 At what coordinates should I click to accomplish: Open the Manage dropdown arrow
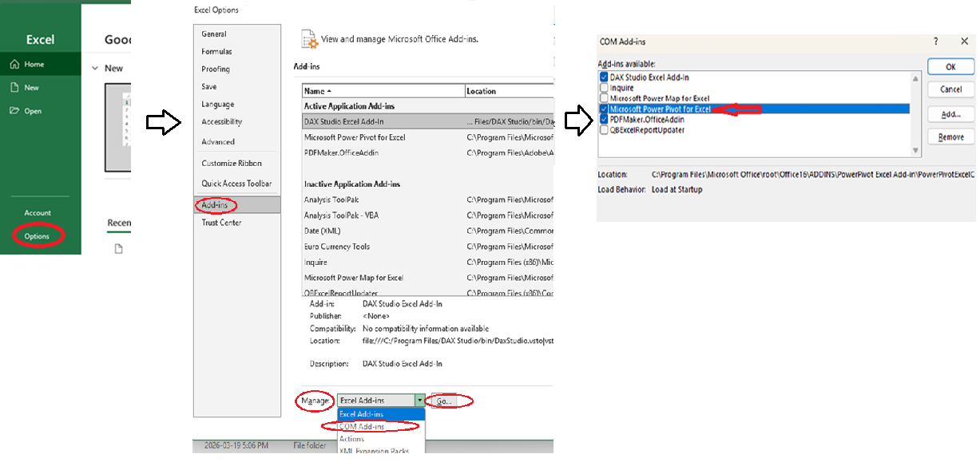pos(421,400)
